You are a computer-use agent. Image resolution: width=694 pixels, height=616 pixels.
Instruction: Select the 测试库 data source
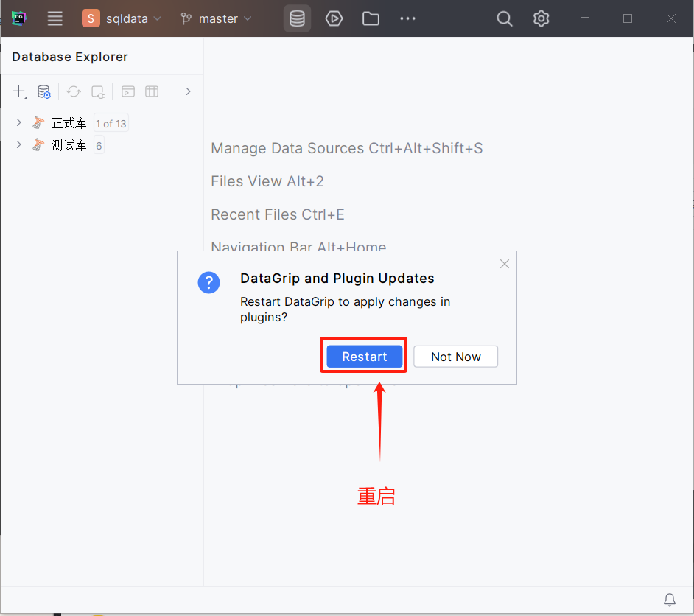(x=69, y=145)
